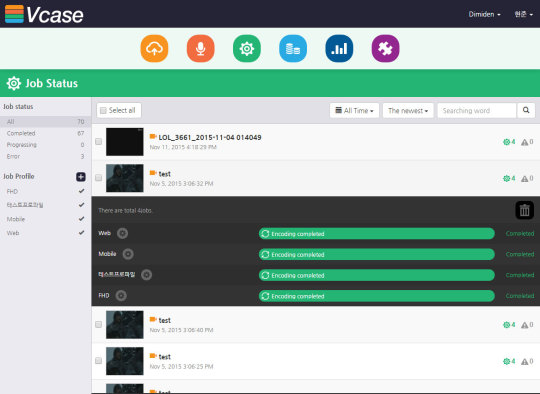Click the Job Status header gear icon
The image size is (540, 394).
pos(14,83)
